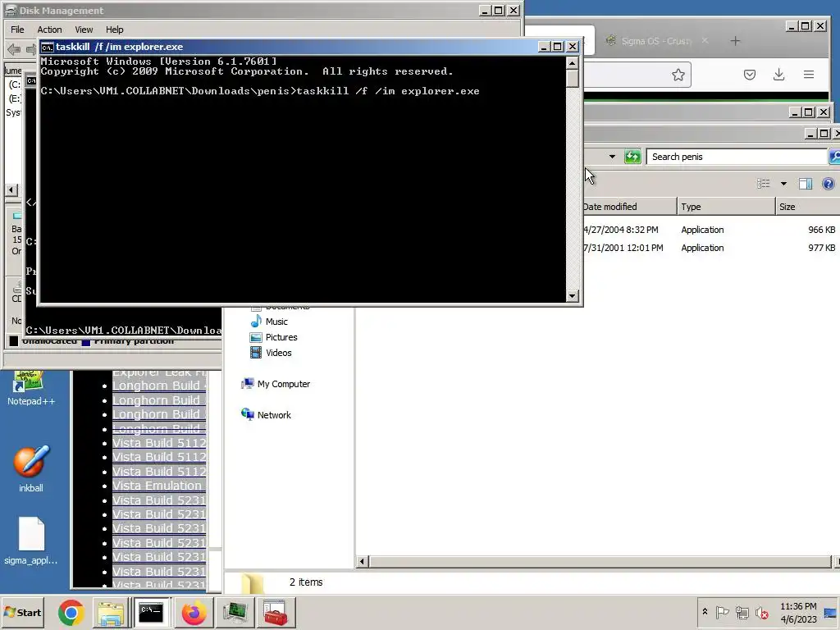
Task: Click the computer management taskbar icon
Action: pyautogui.click(x=235, y=612)
